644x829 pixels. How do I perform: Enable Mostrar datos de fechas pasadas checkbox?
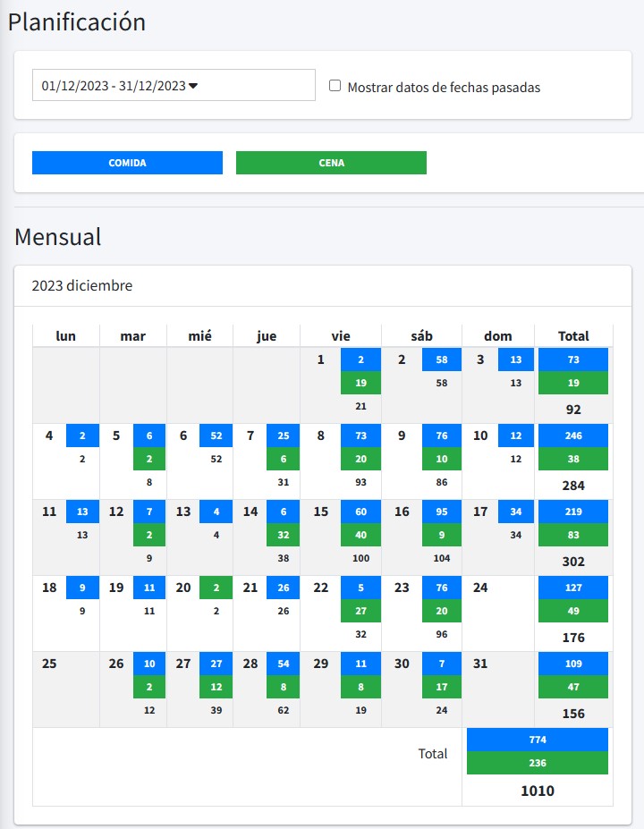click(335, 87)
